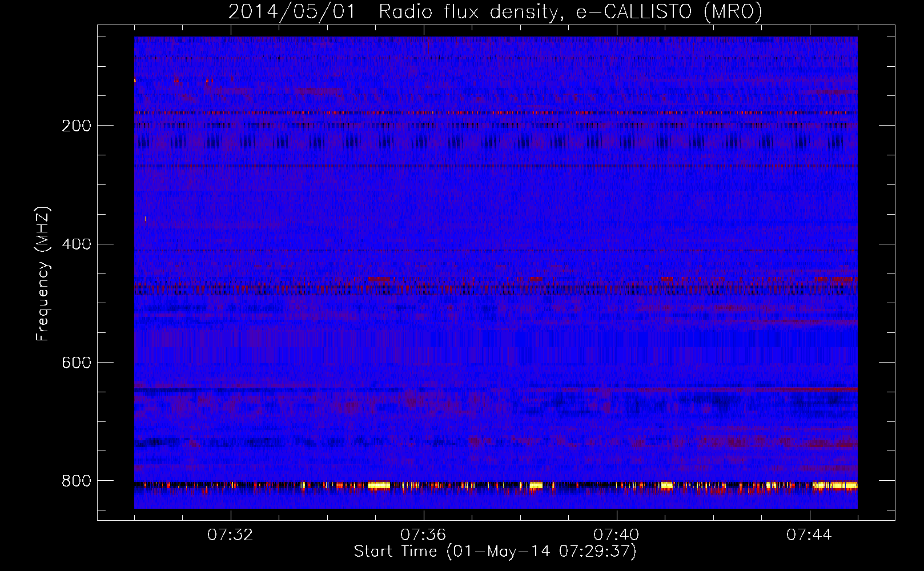
Task: Click the 07:36 time tick label
Action: [x=423, y=535]
